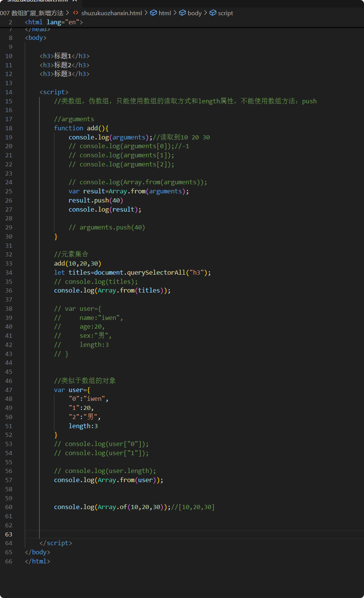The height and width of the screenshot is (598, 364).
Task: Open the script symbol breadcrumb
Action: [222, 13]
